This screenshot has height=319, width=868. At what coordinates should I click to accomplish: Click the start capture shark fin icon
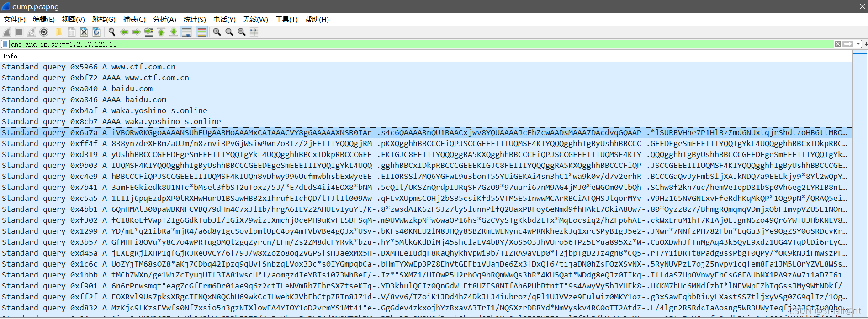pyautogui.click(x=7, y=32)
